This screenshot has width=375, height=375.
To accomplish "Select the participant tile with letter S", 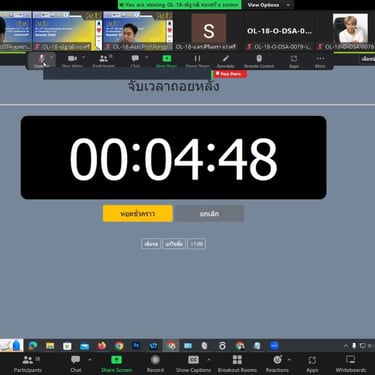I will click(209, 31).
